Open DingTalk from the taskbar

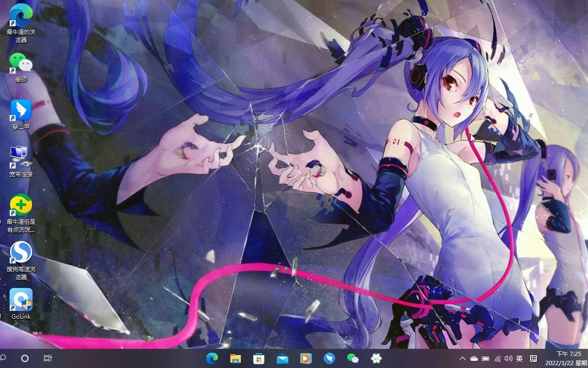tap(329, 358)
